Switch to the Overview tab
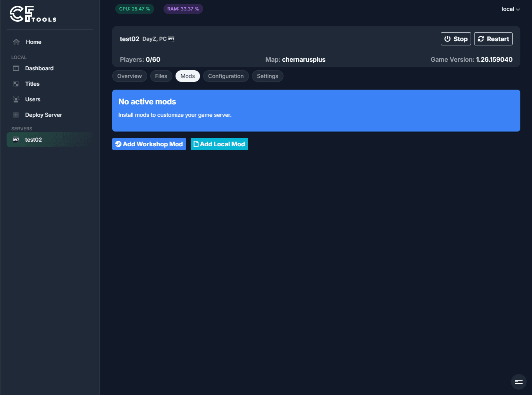 130,76
